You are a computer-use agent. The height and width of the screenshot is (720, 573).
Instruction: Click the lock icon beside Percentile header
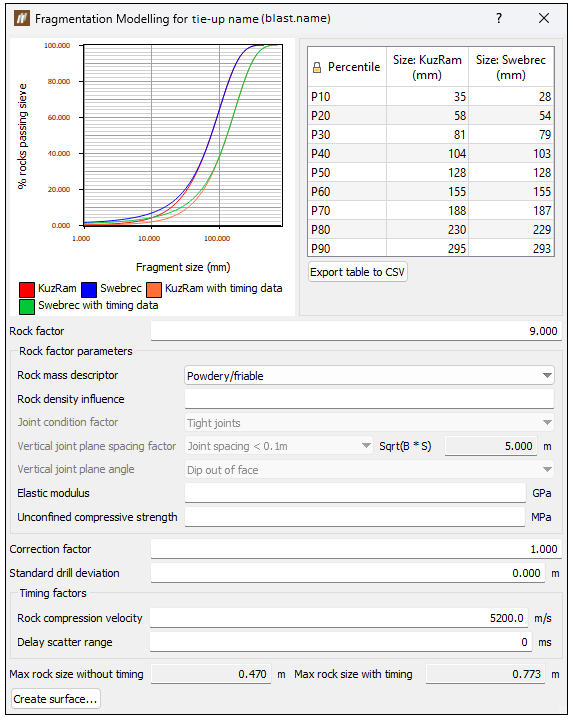click(317, 68)
